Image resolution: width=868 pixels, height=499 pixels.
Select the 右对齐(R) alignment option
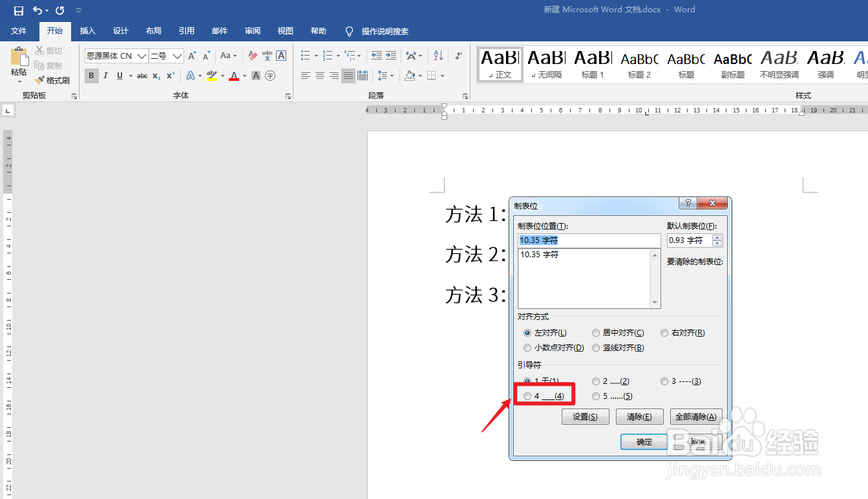tap(683, 333)
